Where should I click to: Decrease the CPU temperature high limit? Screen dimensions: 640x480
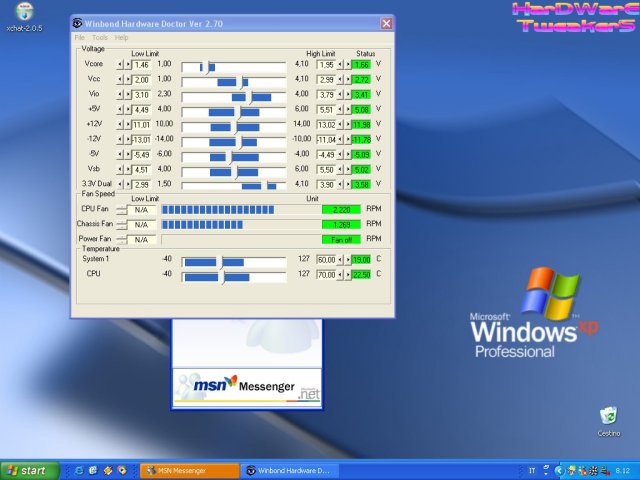pos(340,275)
